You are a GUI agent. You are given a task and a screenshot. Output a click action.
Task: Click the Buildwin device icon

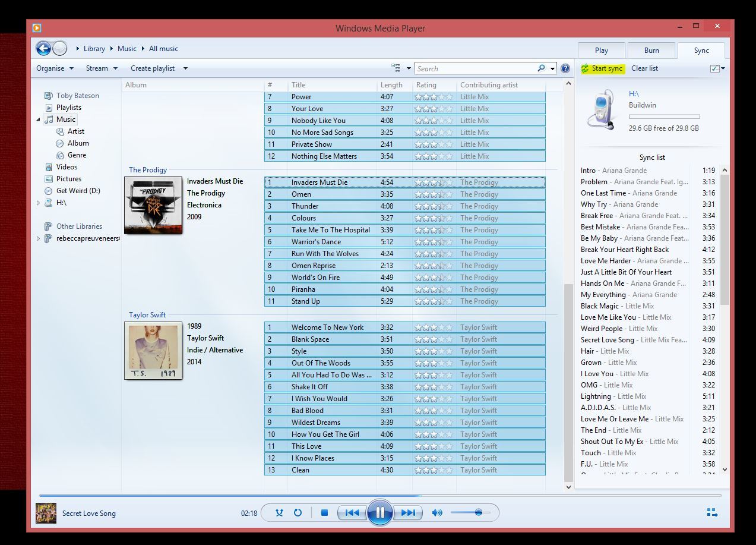coord(602,110)
